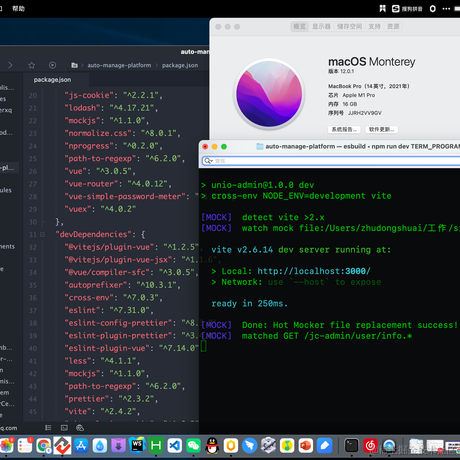Screen dimensions: 460x460
Task: Click the "autoprefixer" devDependency line
Action: point(122,285)
